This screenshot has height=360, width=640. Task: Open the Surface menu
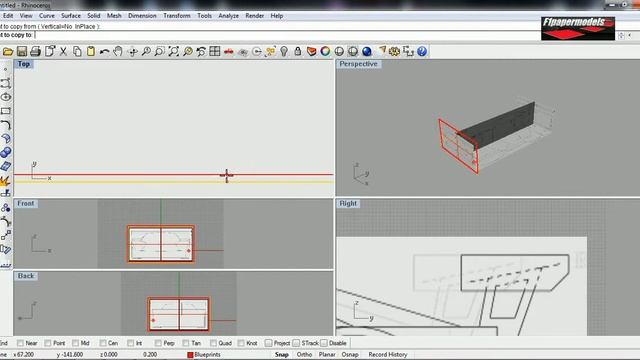click(71, 16)
